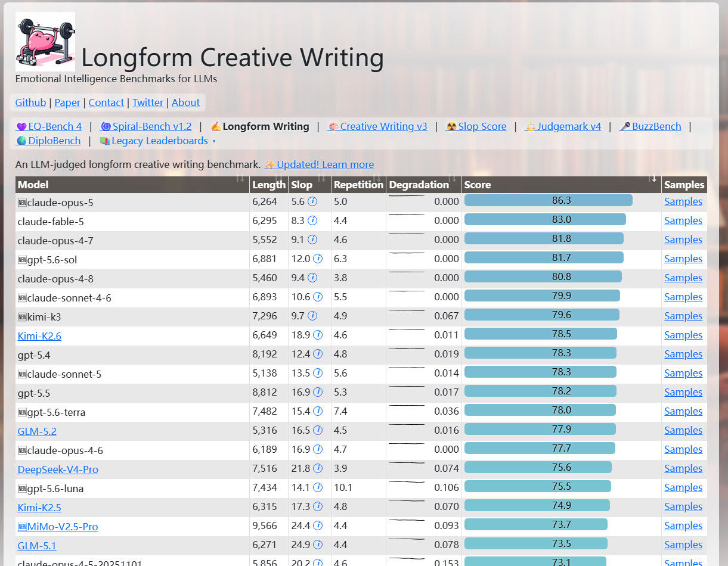Viewport: 728px width, 566px height.
Task: Open slop info icon for claude-sonnet-4-6
Action: tap(318, 297)
